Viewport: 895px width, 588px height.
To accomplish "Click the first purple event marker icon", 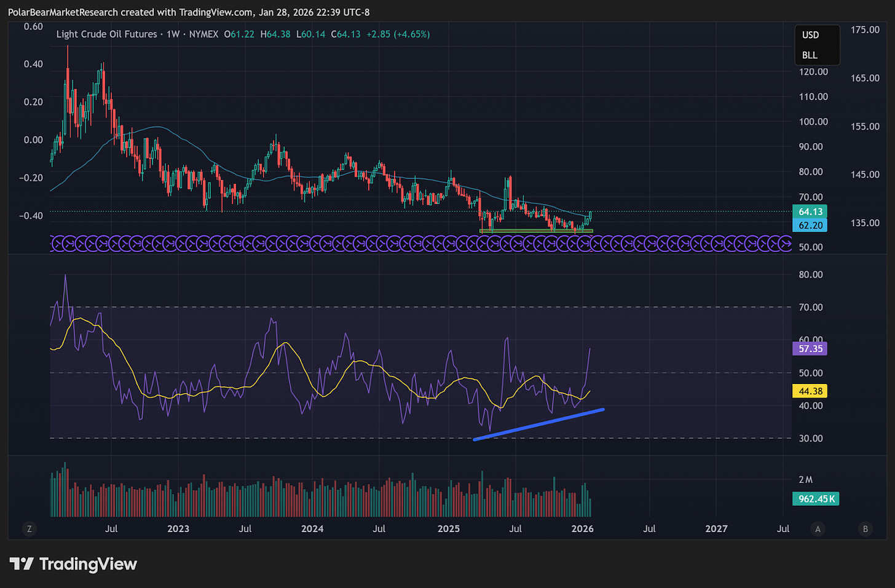I will [57, 244].
